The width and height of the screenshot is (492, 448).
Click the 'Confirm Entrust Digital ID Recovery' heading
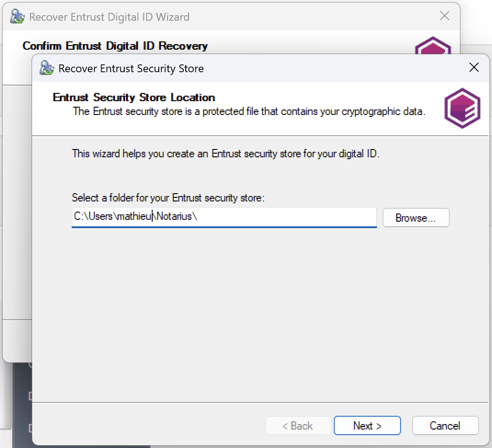115,46
